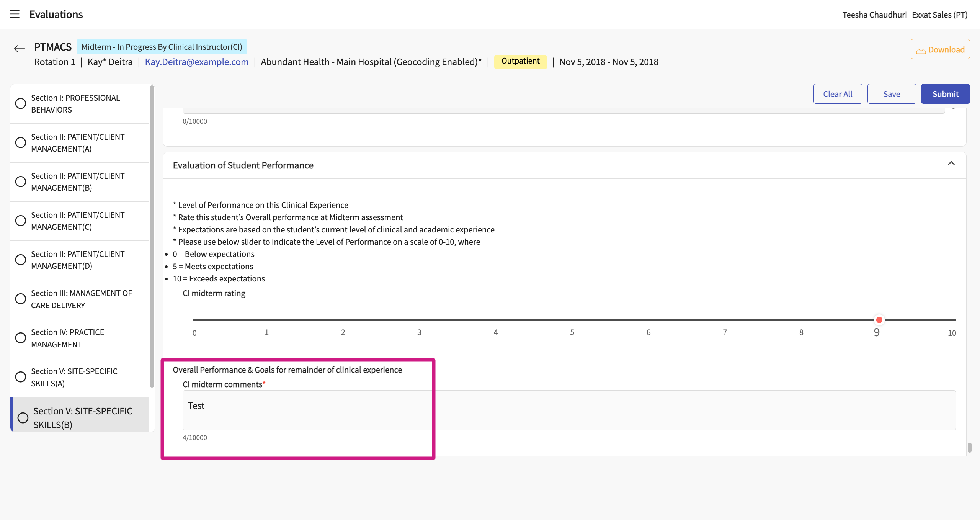Click the Clear All button

point(838,94)
